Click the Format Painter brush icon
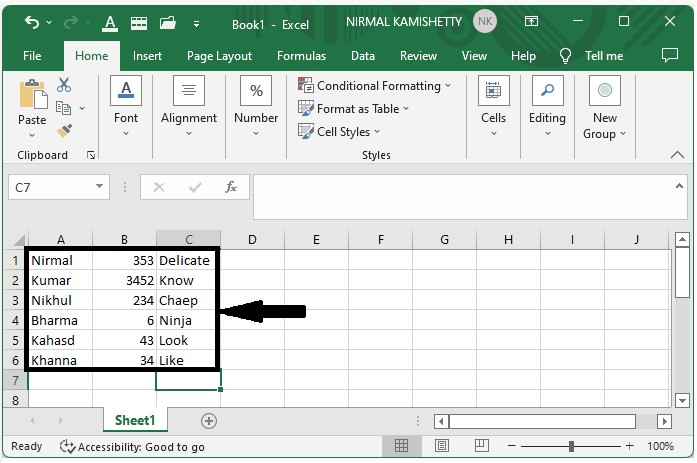This screenshot has width=697, height=463. tap(65, 131)
